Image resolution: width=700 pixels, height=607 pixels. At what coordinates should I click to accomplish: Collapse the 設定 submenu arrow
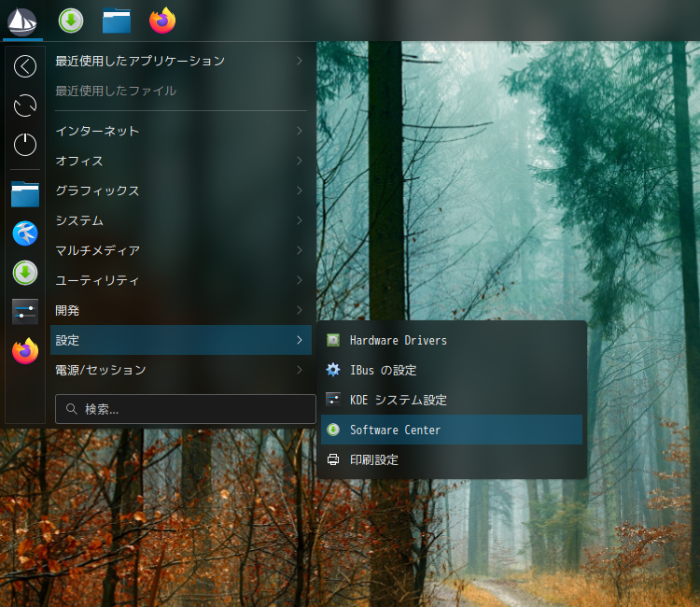[300, 340]
